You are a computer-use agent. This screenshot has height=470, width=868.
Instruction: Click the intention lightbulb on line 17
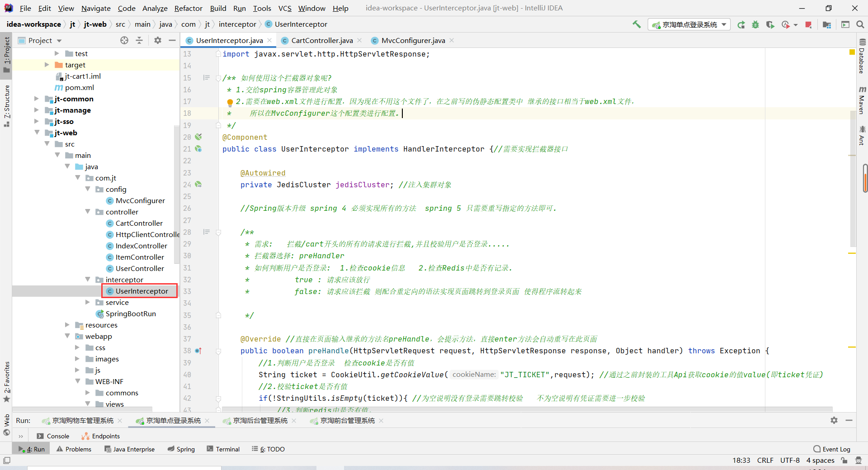[x=230, y=102]
